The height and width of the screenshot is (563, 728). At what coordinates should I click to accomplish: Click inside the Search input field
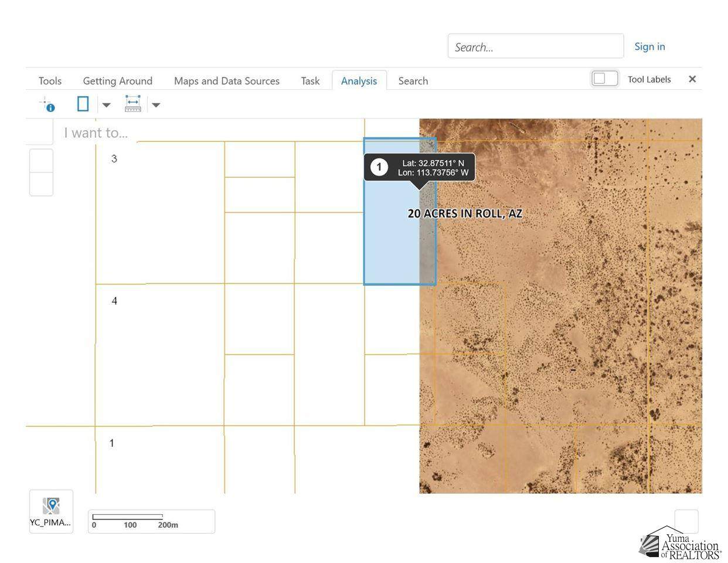click(535, 47)
